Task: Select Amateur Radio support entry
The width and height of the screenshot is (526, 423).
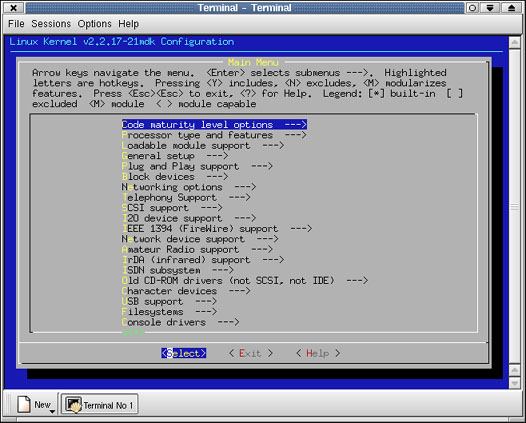Action: point(197,250)
